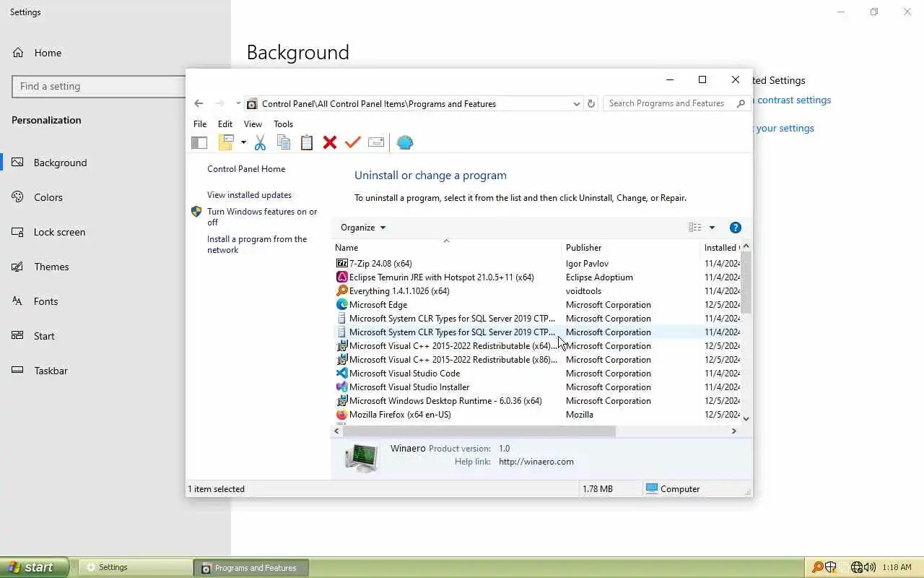This screenshot has width=924, height=578.
Task: Open the http://winaero.com help link
Action: click(x=536, y=462)
